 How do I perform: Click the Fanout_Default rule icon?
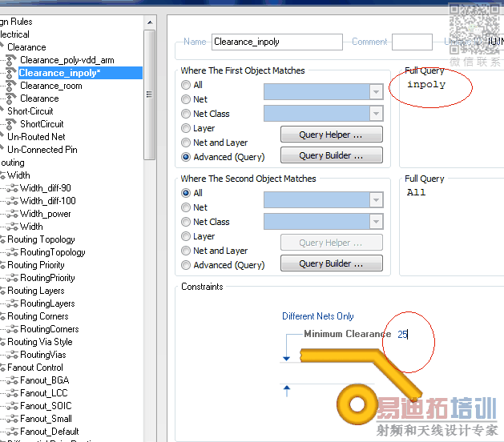12,432
